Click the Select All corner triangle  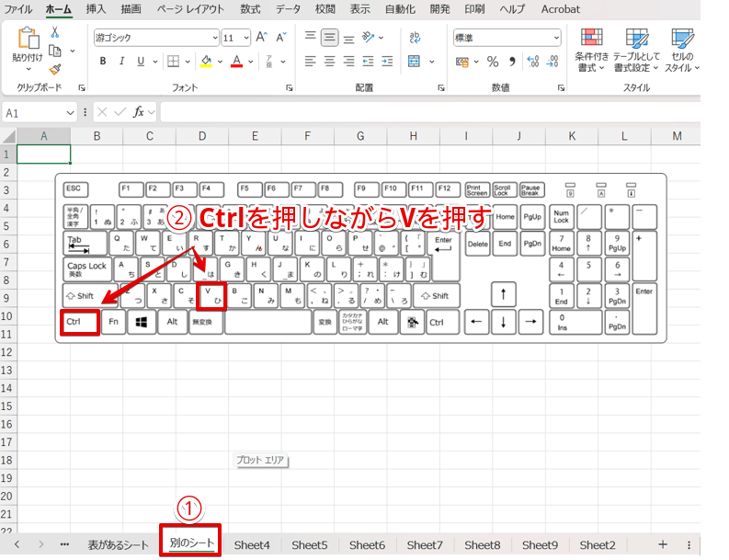pyautogui.click(x=8, y=136)
